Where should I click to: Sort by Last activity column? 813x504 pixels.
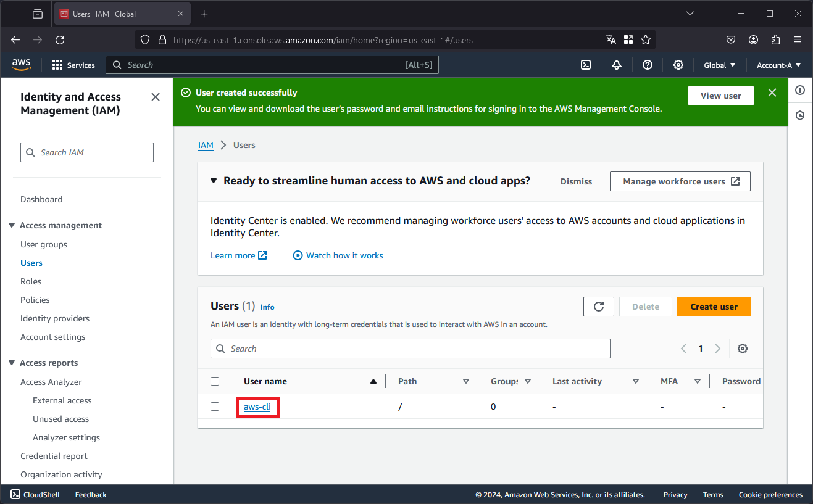[x=636, y=381]
